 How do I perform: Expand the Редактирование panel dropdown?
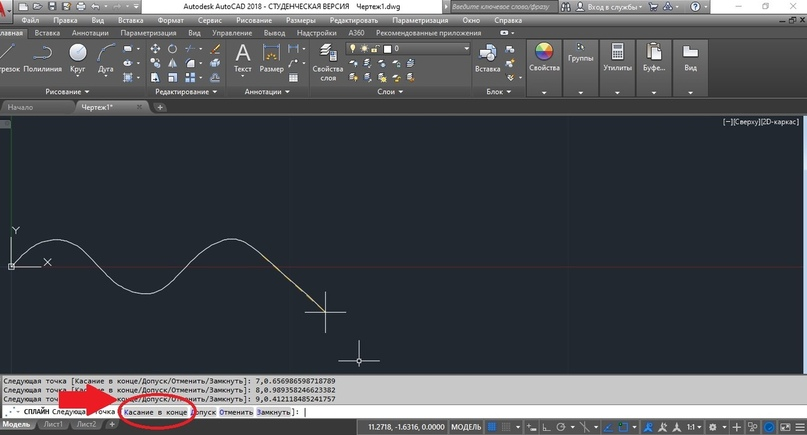coord(186,92)
